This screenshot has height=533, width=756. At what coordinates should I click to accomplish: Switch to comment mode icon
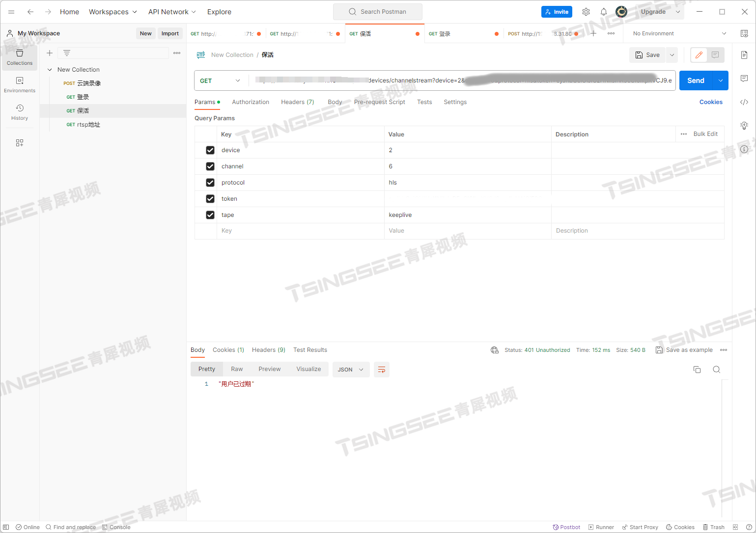715,55
